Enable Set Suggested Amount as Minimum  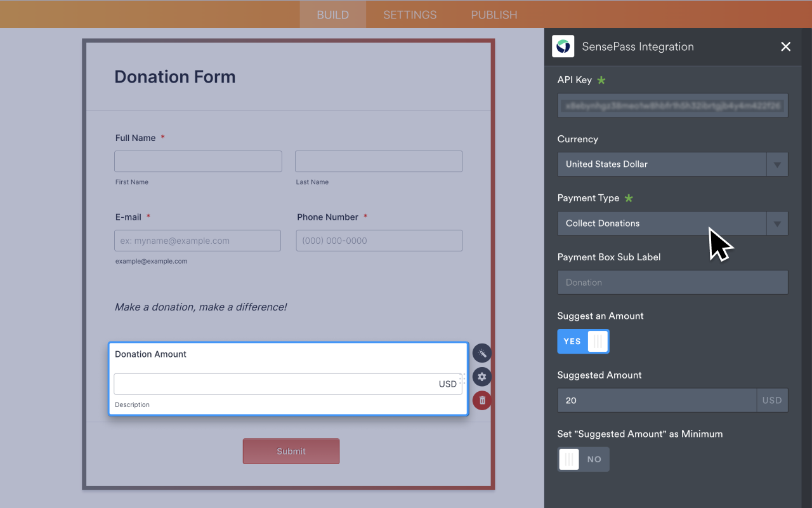(583, 459)
